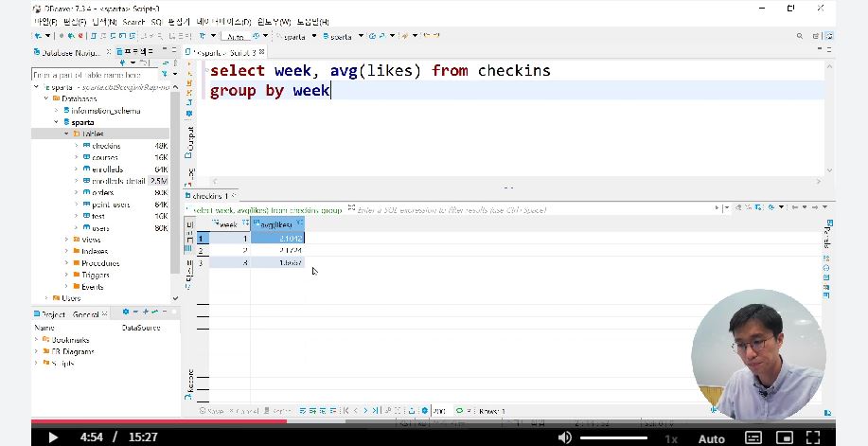Image resolution: width=868 pixels, height=446 pixels.
Task: Click the avg(likes) column header
Action: pos(275,224)
